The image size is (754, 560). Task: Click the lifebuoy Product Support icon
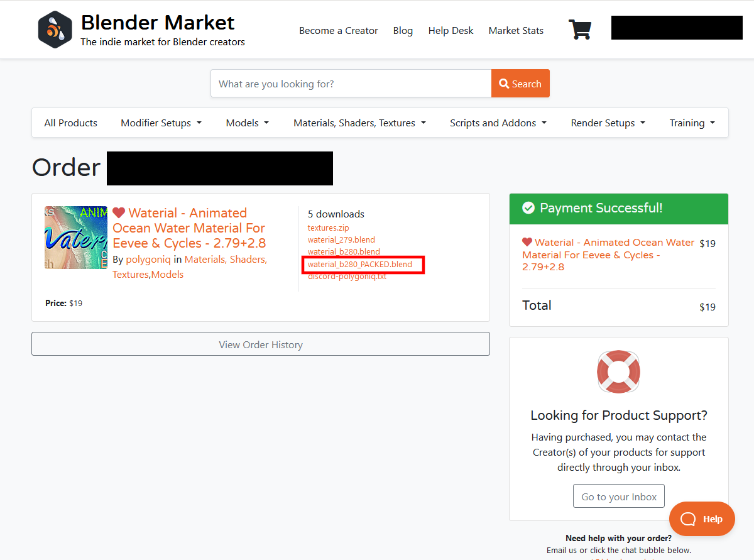(x=618, y=371)
